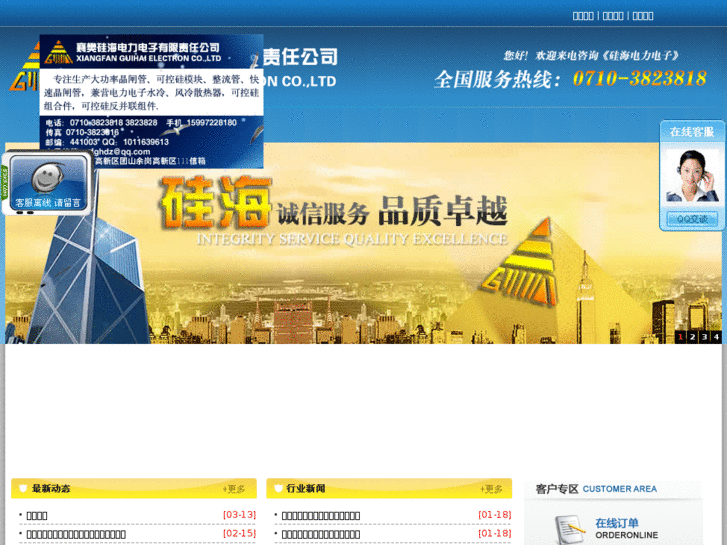
Task: Click the 硅海 main banner image
Action: (x=363, y=243)
